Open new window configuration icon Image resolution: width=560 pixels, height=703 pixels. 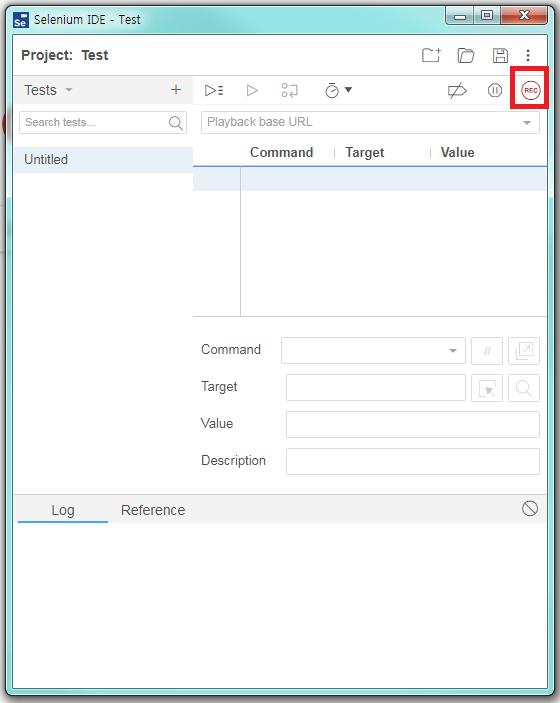524,351
